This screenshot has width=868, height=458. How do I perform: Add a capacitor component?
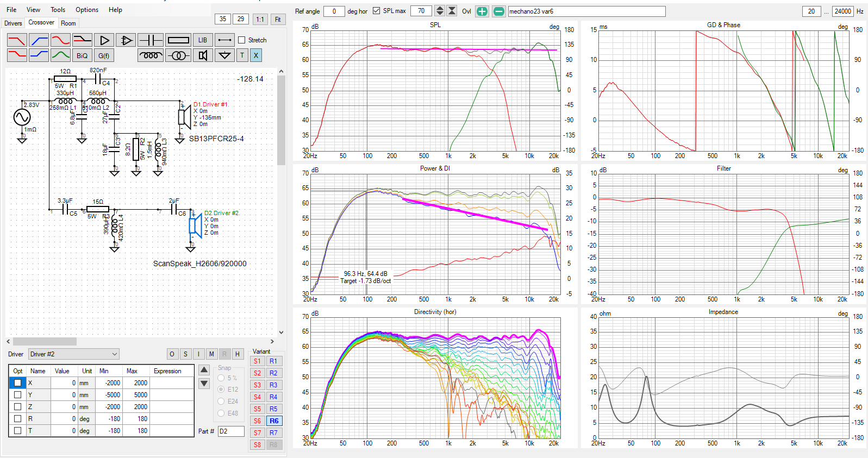click(151, 40)
